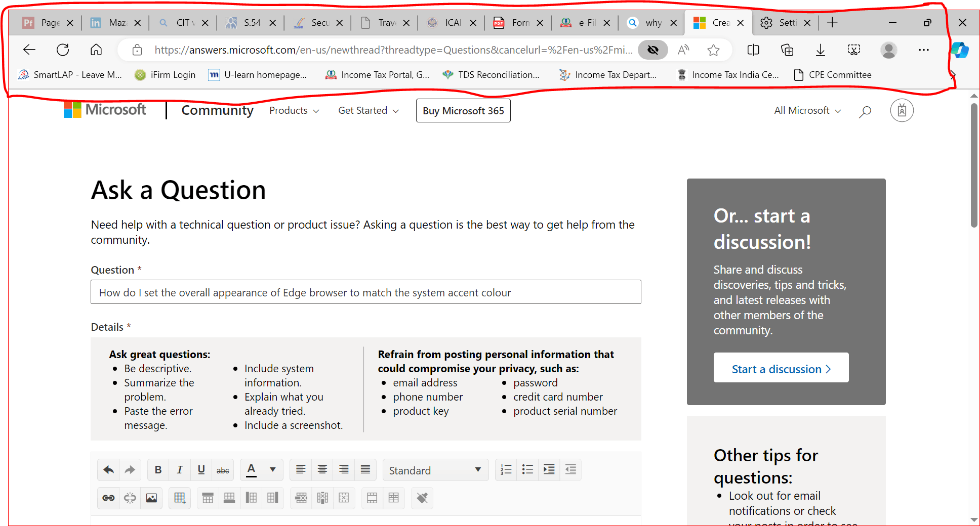
Task: Take a screenshot with the capture icon
Action: point(854,50)
